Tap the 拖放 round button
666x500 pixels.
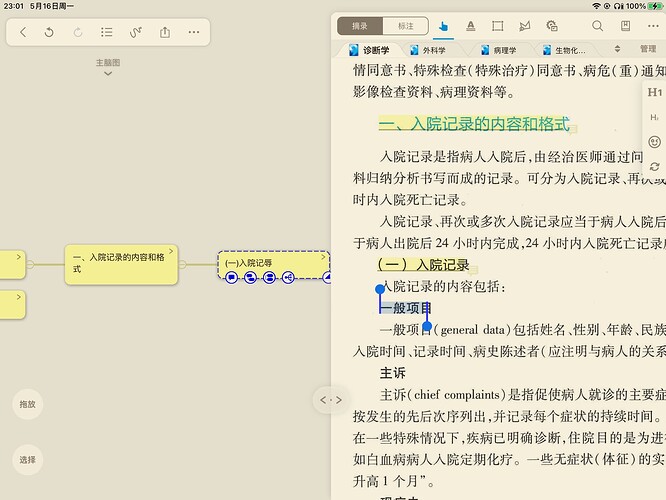(28, 404)
